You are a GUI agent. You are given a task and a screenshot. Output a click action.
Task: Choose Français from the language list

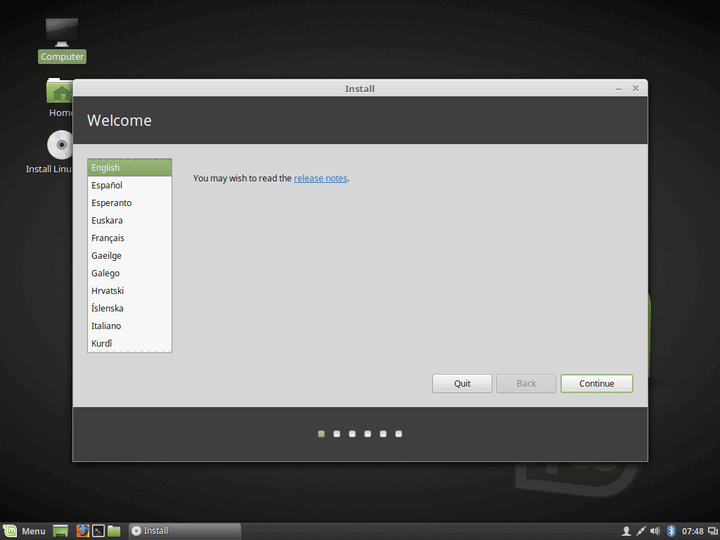(107, 238)
